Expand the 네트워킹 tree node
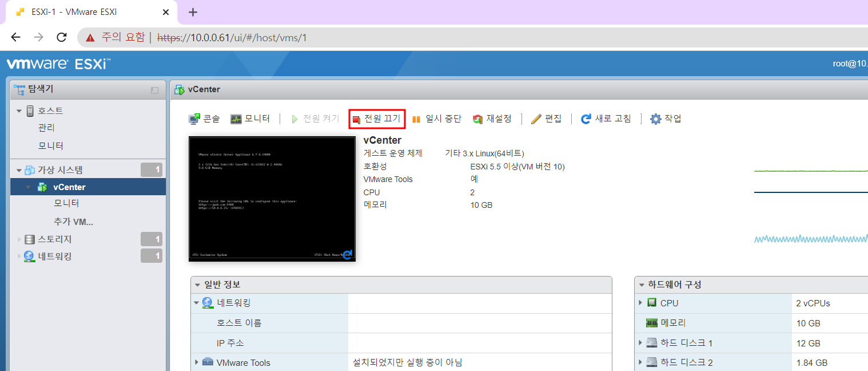868x371 pixels. [19, 256]
